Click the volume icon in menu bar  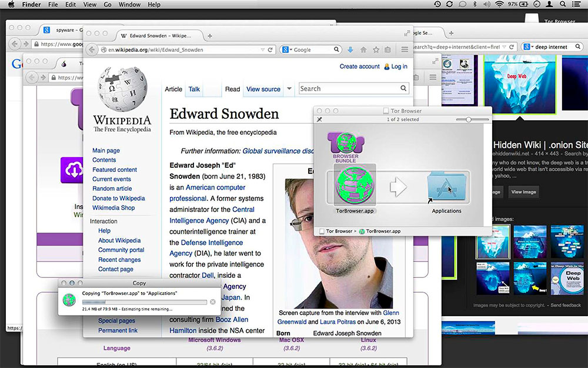pos(487,4)
